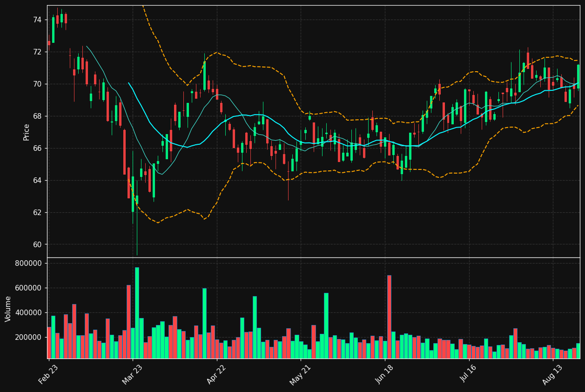Click the tall red volume bar at Jun 18
Image resolution: width=585 pixels, height=392 pixels.
point(389,317)
